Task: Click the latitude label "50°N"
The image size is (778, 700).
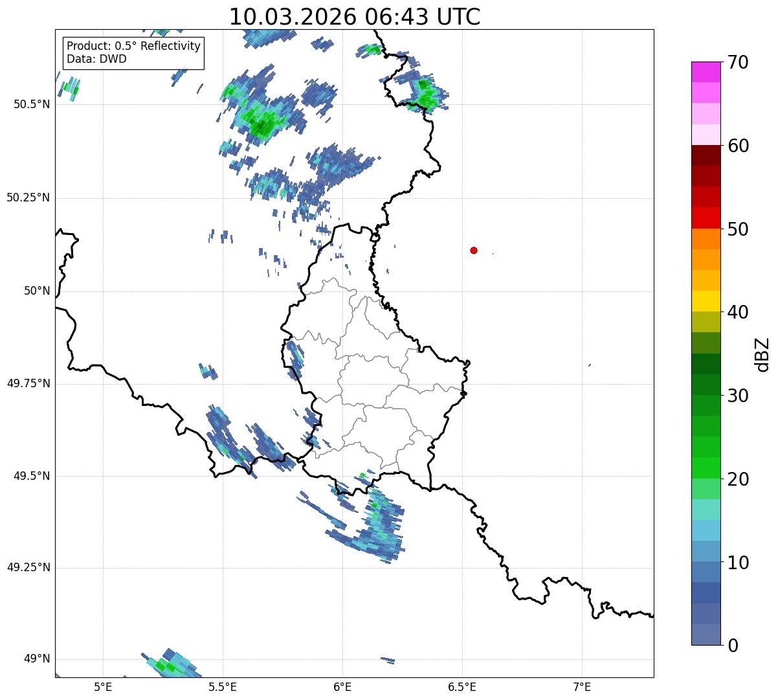Action: pos(37,291)
